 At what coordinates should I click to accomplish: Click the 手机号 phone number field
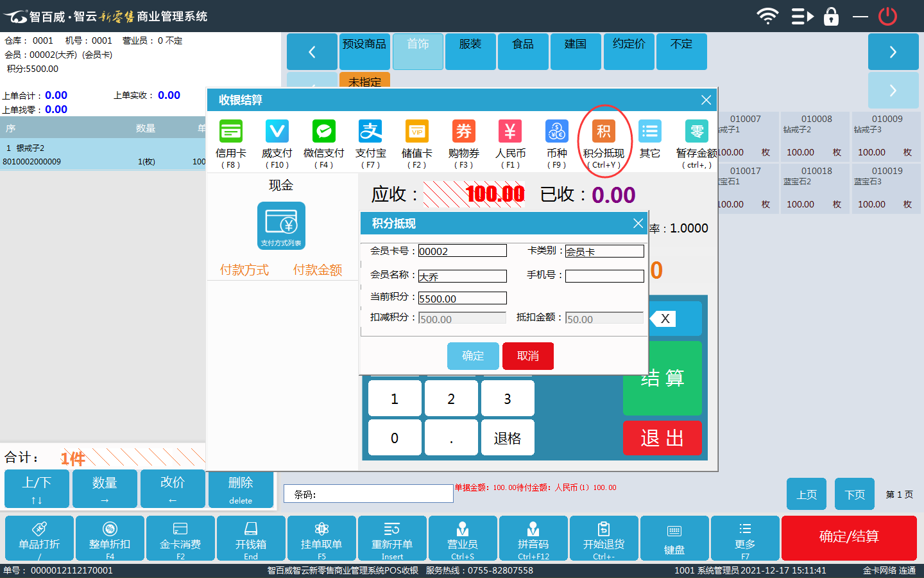pos(604,276)
